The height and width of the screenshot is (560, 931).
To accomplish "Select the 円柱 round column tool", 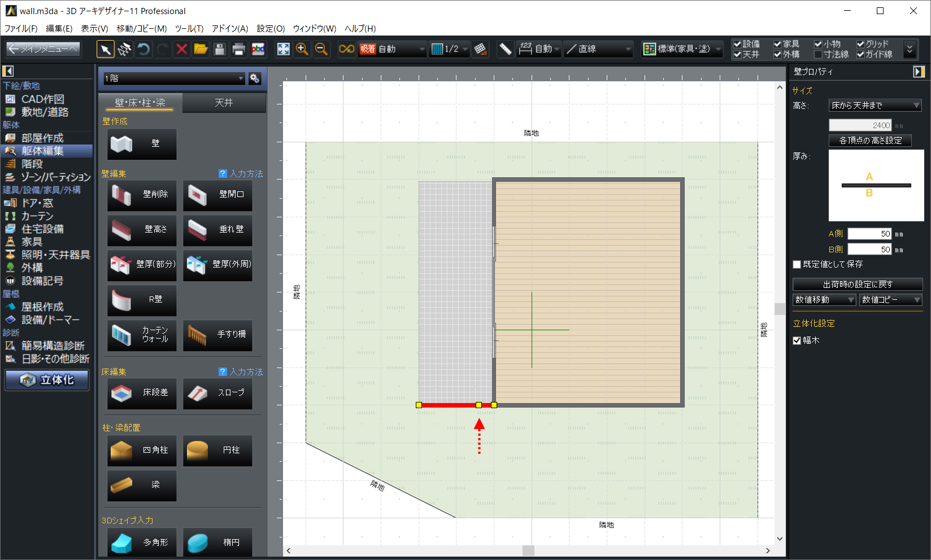I will tap(218, 450).
